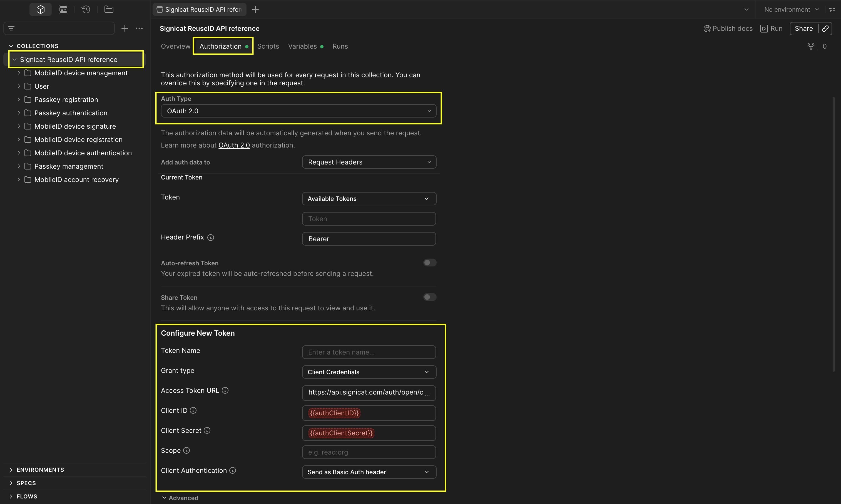Open the Collections sidebar icon
The height and width of the screenshot is (504, 841).
(40, 9)
